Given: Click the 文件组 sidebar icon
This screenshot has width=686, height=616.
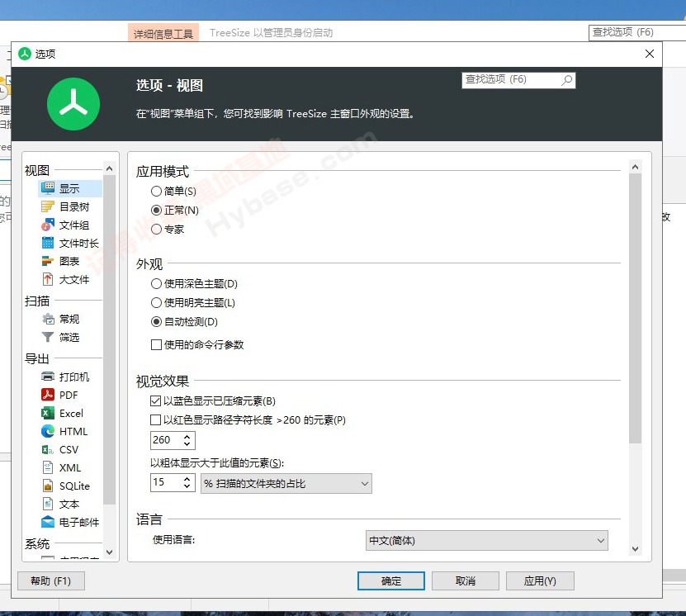Looking at the screenshot, I should 50,224.
